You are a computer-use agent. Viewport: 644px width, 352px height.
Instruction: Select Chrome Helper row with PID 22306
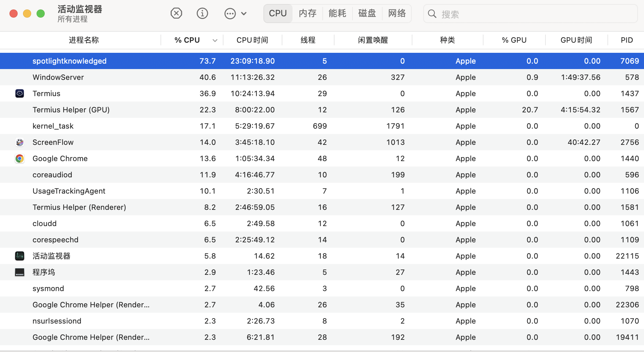[x=322, y=305]
